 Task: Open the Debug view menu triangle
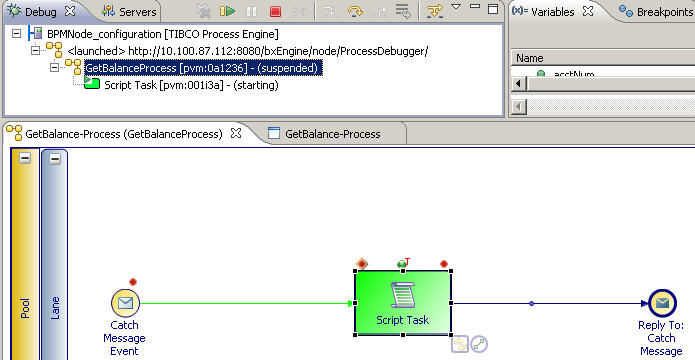pyautogui.click(x=456, y=7)
